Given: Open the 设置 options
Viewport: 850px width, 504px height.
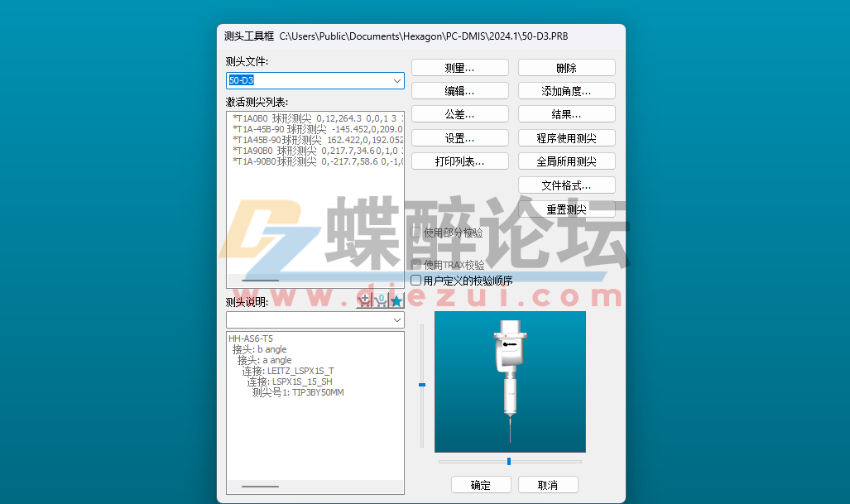Looking at the screenshot, I should [460, 137].
